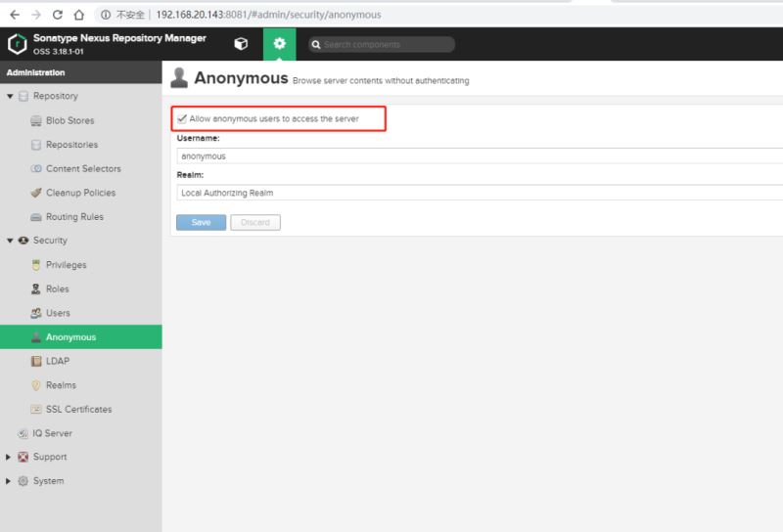783x532 pixels.
Task: Go back using browser back arrow
Action: (x=14, y=15)
